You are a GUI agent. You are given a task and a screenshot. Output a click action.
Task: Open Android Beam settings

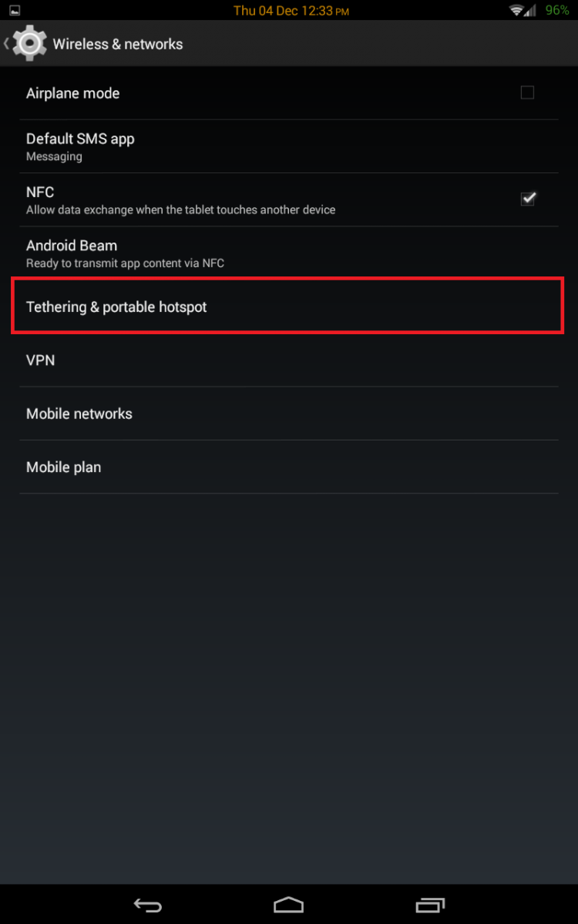click(x=288, y=253)
